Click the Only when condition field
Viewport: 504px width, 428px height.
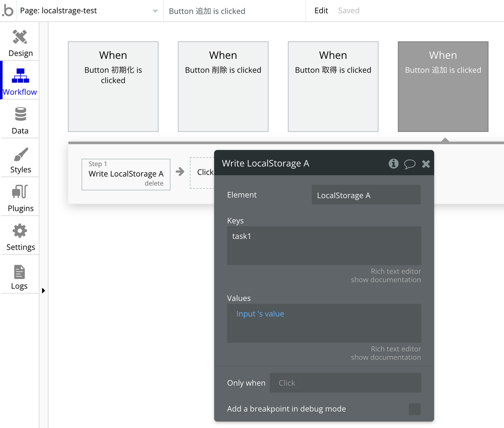345,383
